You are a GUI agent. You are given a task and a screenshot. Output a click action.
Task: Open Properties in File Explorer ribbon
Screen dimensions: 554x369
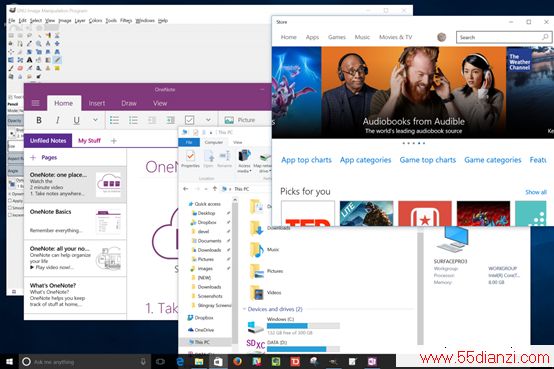190,158
